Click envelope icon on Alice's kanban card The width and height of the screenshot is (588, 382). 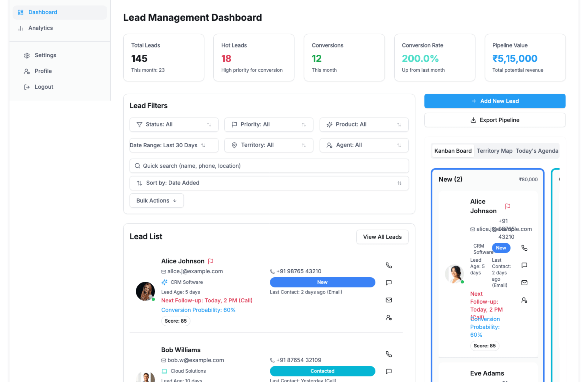pos(524,283)
